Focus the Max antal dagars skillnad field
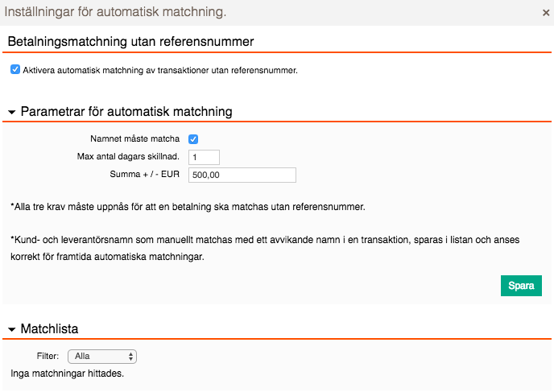 (x=205, y=157)
